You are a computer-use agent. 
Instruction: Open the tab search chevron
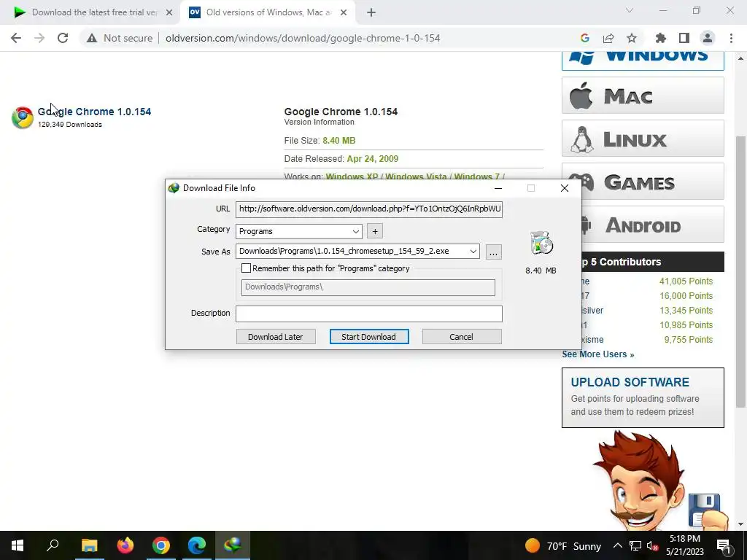pos(630,10)
